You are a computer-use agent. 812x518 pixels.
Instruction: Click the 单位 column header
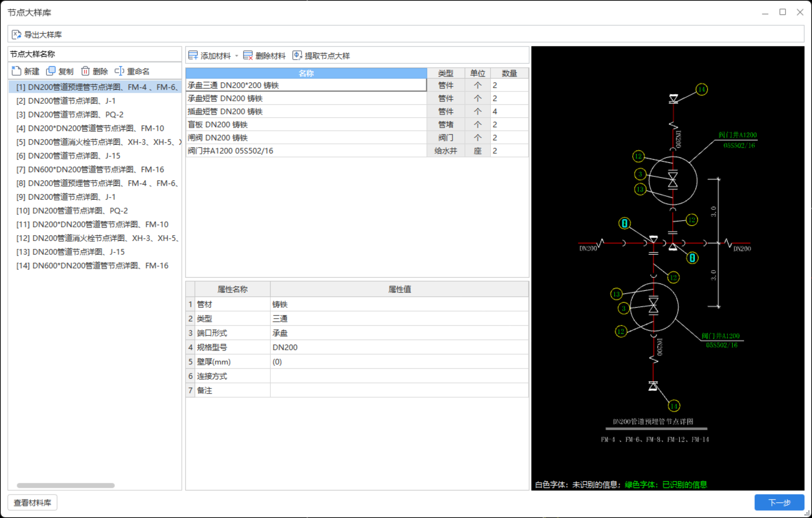tap(477, 73)
